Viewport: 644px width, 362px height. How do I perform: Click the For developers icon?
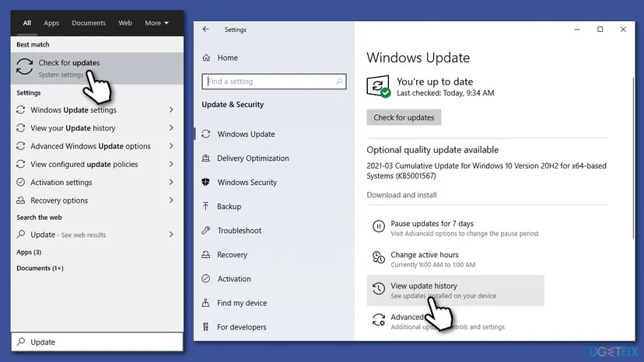pyautogui.click(x=206, y=327)
